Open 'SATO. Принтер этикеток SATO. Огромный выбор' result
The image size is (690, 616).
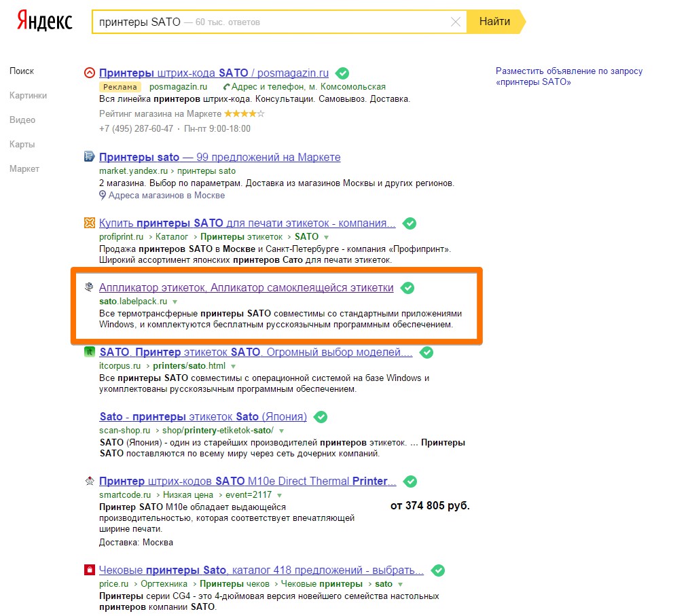256,352
